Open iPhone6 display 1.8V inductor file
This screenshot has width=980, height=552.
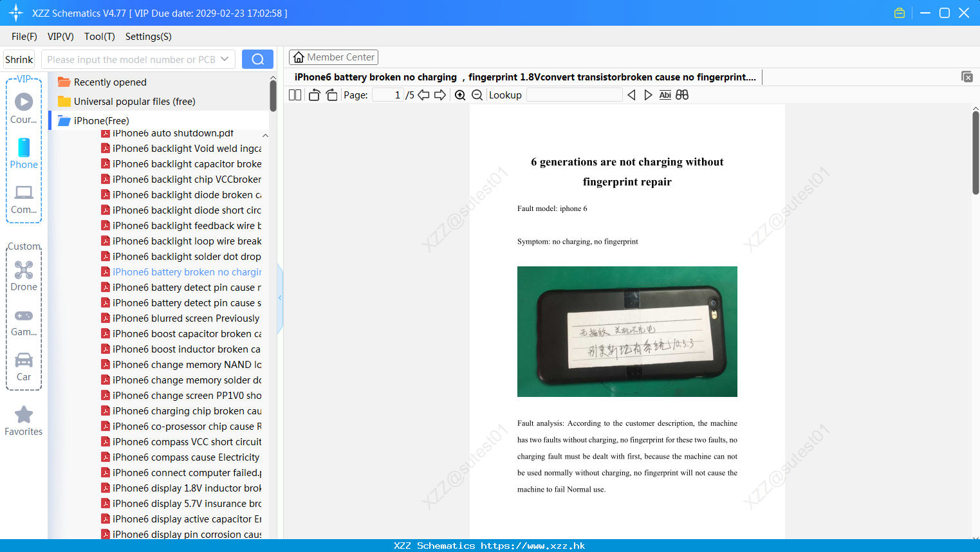[181, 488]
